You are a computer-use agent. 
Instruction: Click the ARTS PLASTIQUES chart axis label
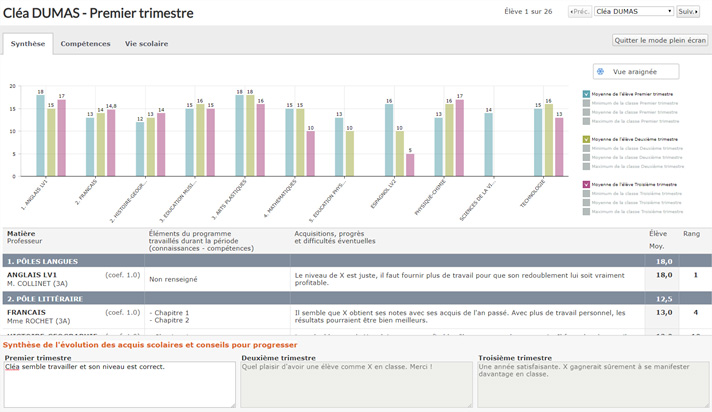(x=229, y=200)
